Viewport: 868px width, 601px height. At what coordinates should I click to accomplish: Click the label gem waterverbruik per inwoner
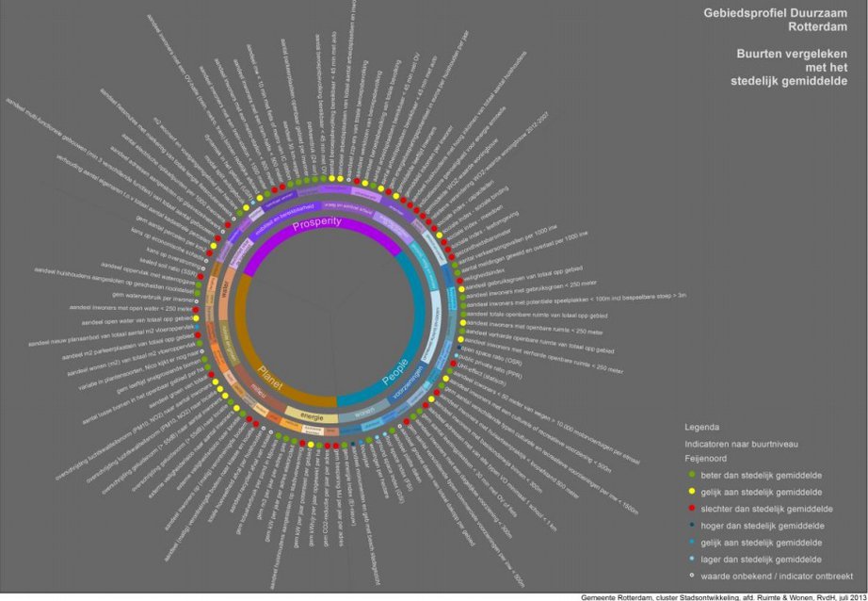pos(153,297)
